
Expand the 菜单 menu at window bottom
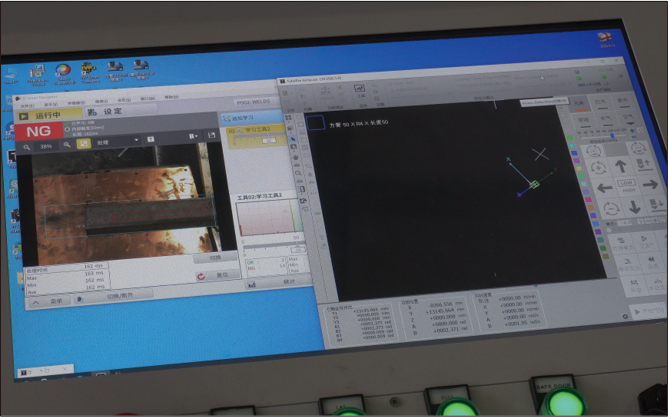pos(51,302)
